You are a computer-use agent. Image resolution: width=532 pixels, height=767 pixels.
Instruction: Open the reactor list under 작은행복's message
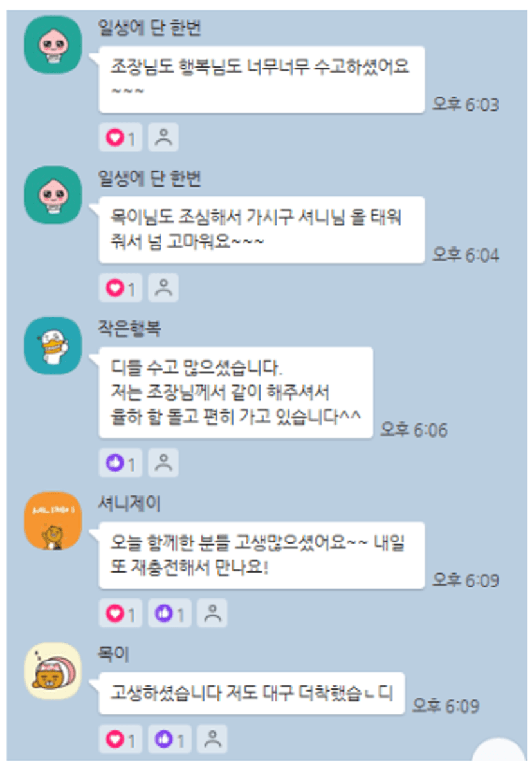tap(163, 463)
